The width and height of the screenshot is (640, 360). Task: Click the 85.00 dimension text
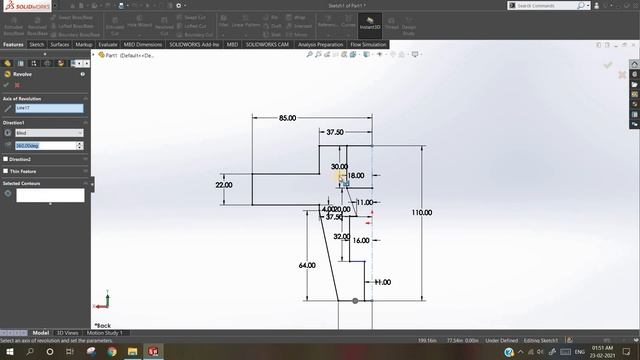pyautogui.click(x=287, y=118)
